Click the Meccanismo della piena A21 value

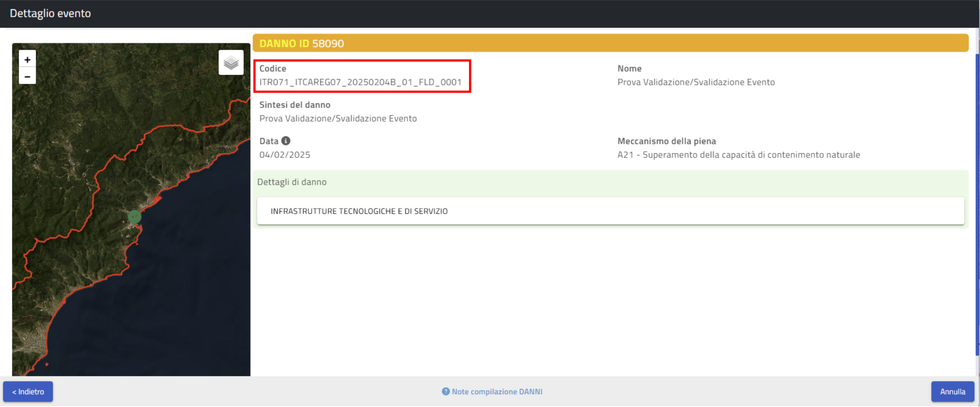[738, 155]
